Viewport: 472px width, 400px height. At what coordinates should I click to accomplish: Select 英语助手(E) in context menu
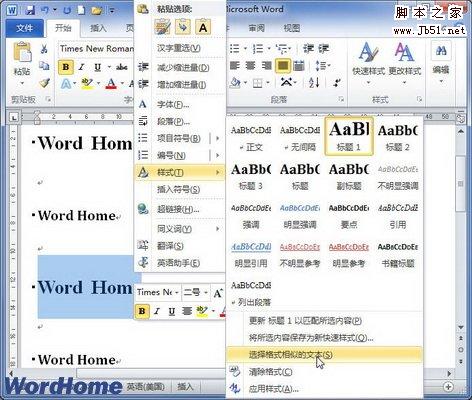coord(180,263)
